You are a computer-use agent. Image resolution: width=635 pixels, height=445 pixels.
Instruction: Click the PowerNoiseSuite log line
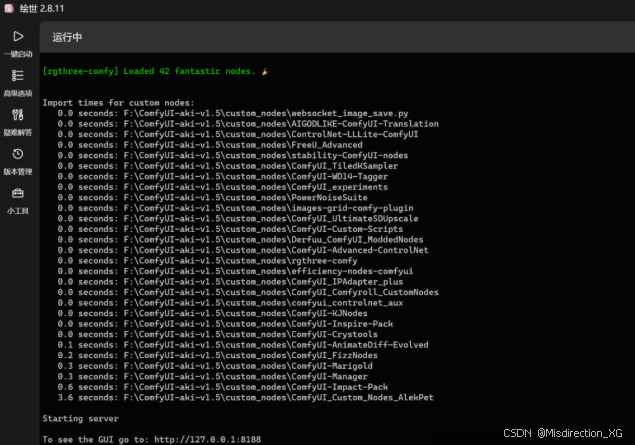click(213, 198)
